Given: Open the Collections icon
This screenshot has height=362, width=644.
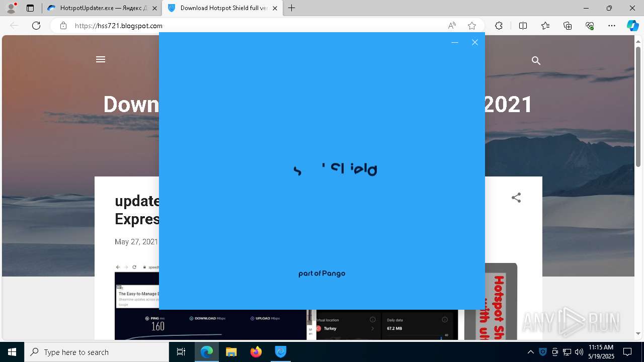Looking at the screenshot, I should (x=568, y=26).
